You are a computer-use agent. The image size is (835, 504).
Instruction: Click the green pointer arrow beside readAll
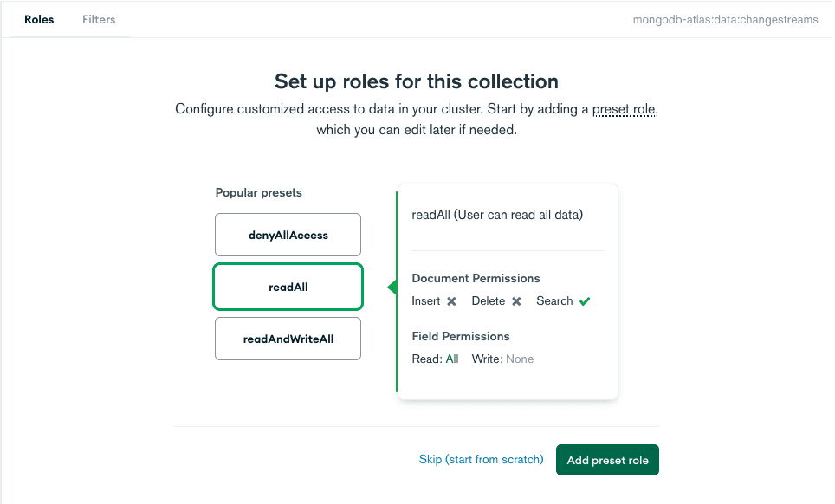click(x=392, y=288)
